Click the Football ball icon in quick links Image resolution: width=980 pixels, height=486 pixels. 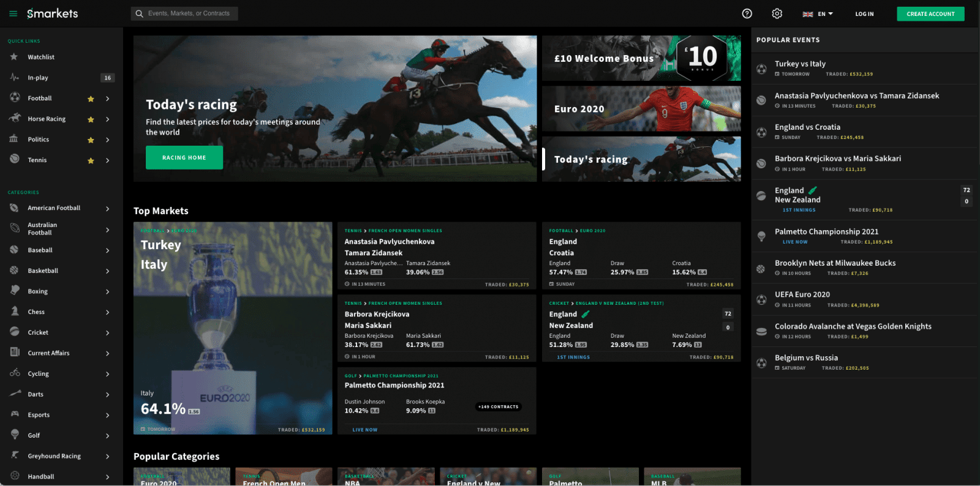tap(15, 97)
